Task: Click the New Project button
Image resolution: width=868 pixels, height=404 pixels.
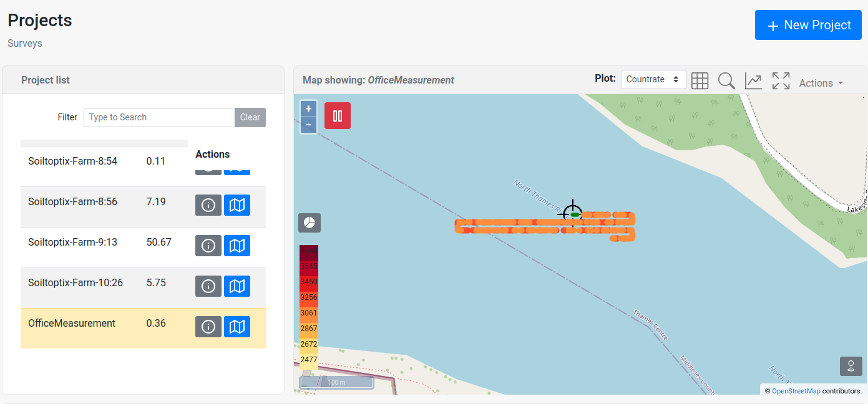Action: coord(808,25)
